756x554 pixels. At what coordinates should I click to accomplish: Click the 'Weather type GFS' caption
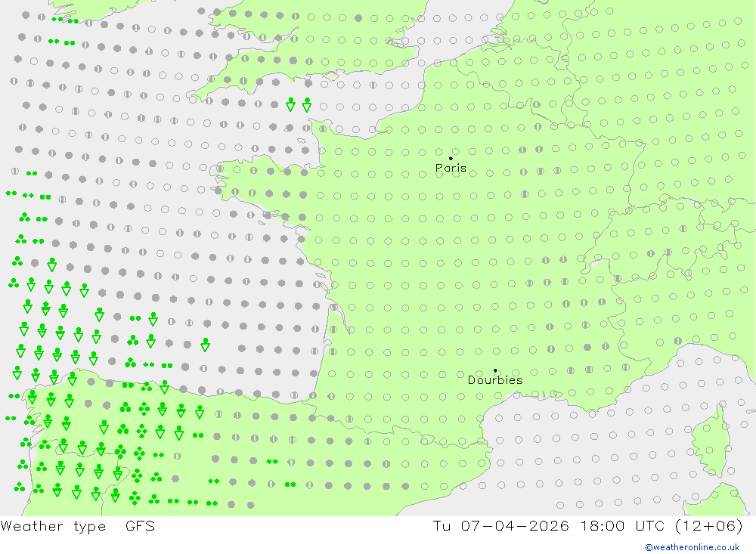click(x=78, y=525)
